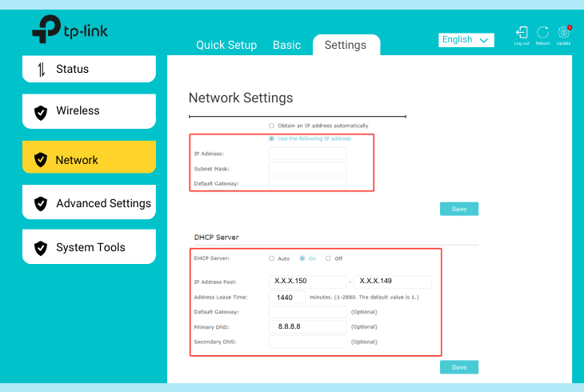Set DHCP Server to Off
This screenshot has height=392, width=584.
[x=328, y=258]
